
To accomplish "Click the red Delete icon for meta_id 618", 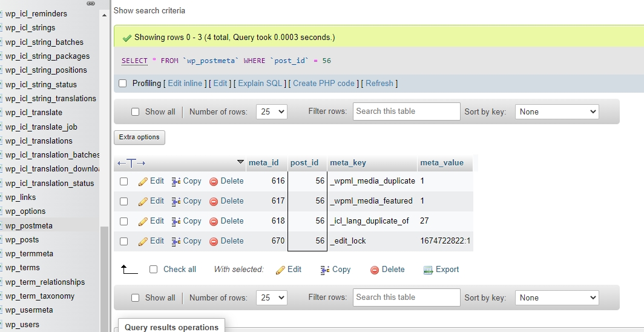I will pos(214,221).
